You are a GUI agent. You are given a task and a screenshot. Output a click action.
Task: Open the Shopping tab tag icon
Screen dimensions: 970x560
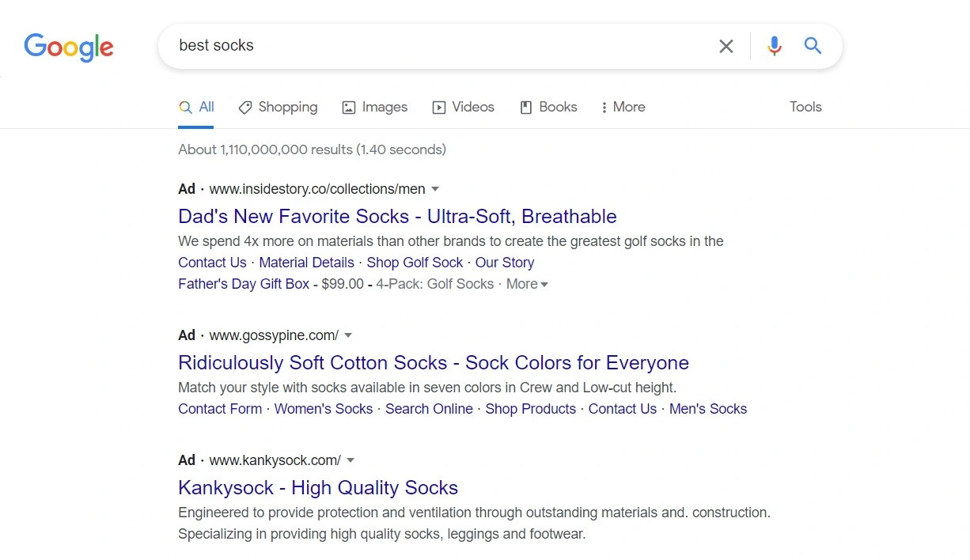pos(245,108)
